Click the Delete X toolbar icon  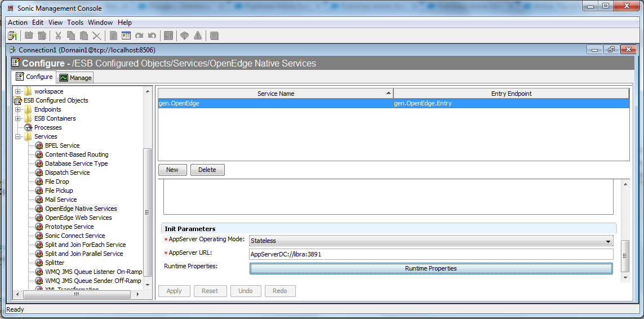96,36
